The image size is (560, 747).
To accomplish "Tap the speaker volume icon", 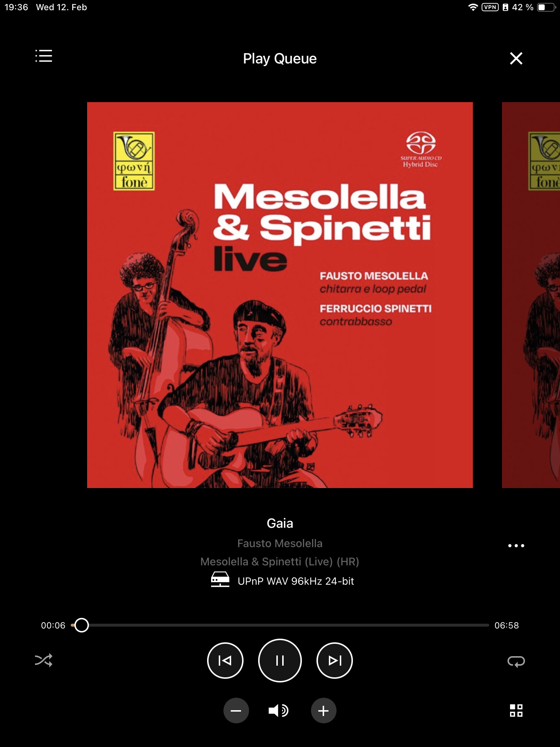I will tap(279, 711).
